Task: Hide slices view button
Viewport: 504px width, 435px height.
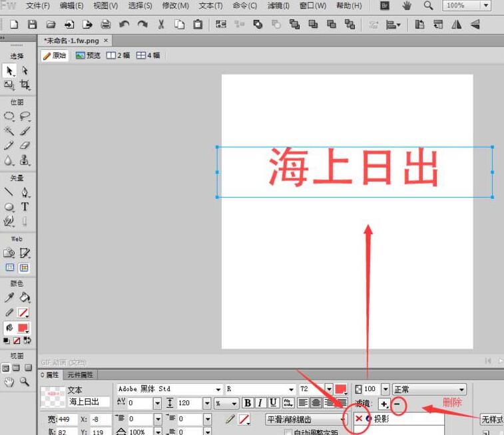Action: pyautogui.click(x=9, y=267)
